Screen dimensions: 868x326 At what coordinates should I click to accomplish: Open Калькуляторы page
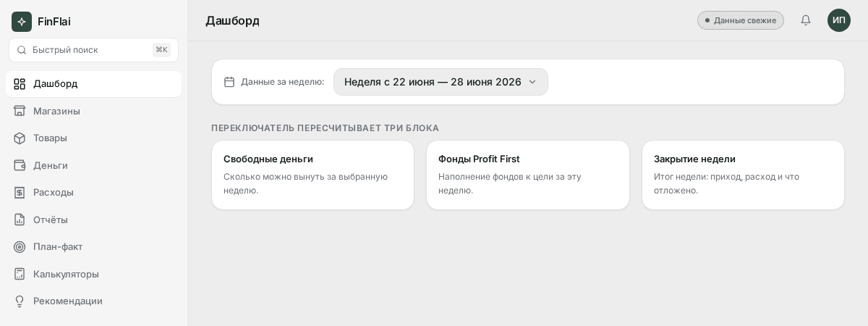[x=93, y=274]
